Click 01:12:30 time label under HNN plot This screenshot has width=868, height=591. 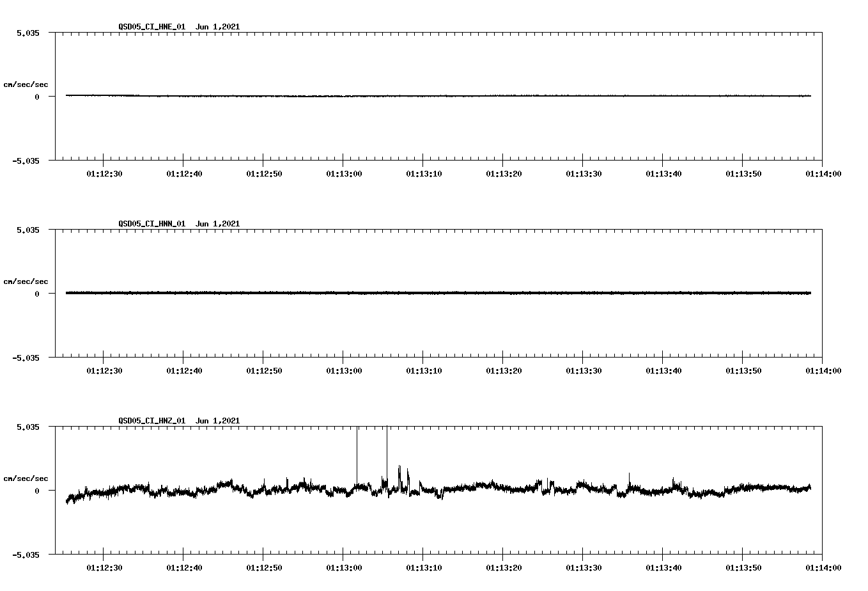coord(104,370)
